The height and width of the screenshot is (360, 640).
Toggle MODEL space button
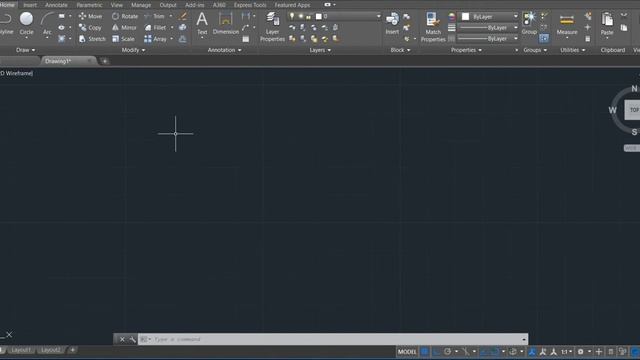point(407,351)
